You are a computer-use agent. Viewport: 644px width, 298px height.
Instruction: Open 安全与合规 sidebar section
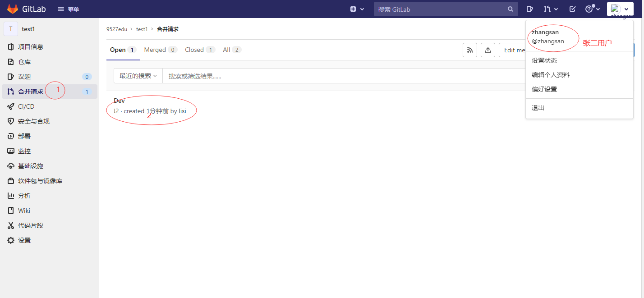point(50,121)
